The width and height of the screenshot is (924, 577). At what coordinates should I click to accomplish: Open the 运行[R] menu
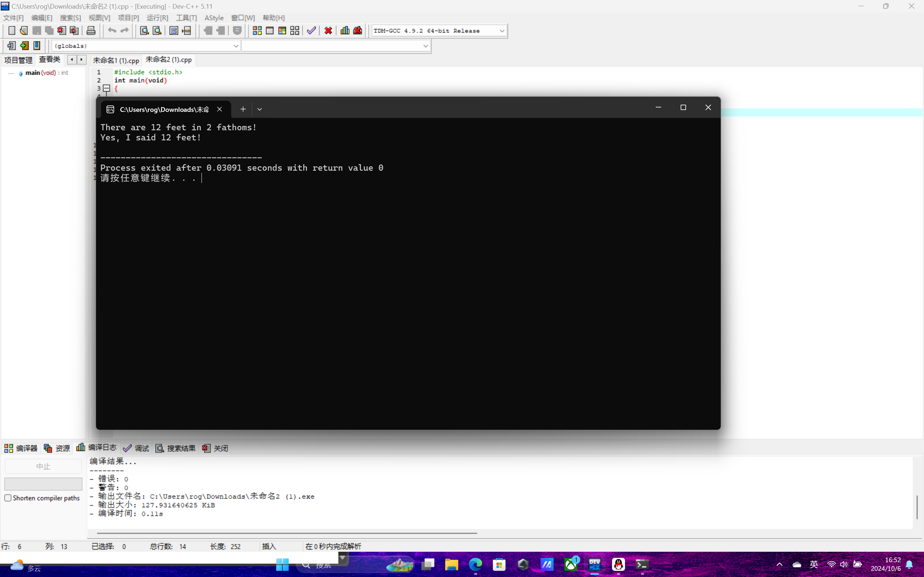click(157, 18)
